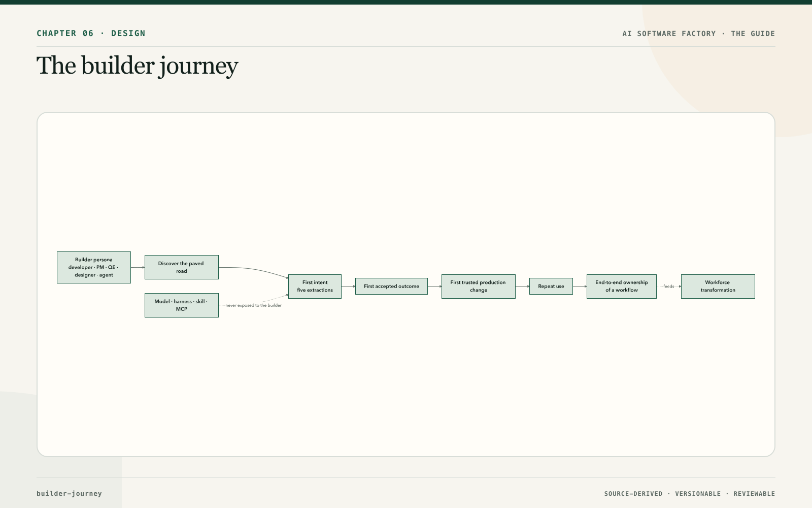Select the 'First intent five extractions' node
The width and height of the screenshot is (812, 508).
tap(315, 287)
